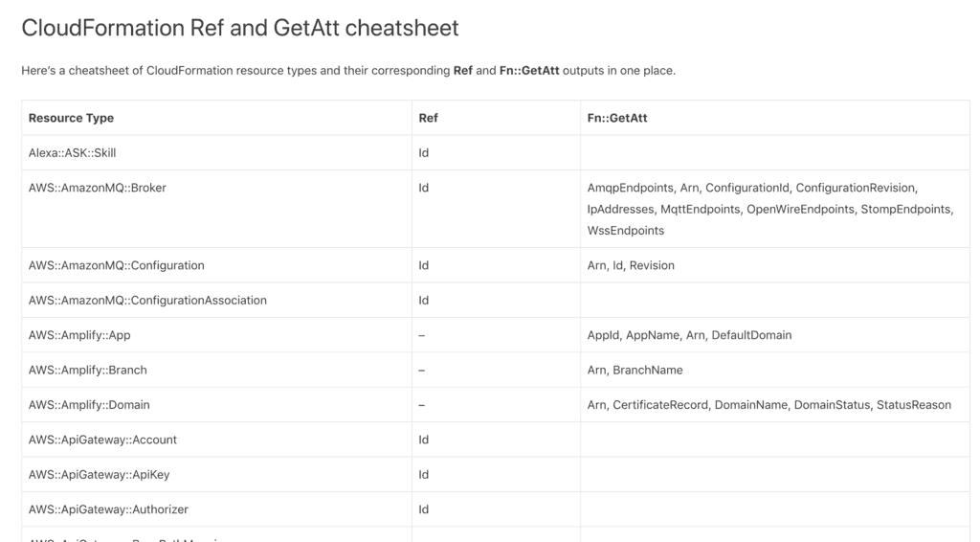Click the AWS::ApiGateway::Account resource type cell
This screenshot has width=980, height=542.
(x=102, y=440)
